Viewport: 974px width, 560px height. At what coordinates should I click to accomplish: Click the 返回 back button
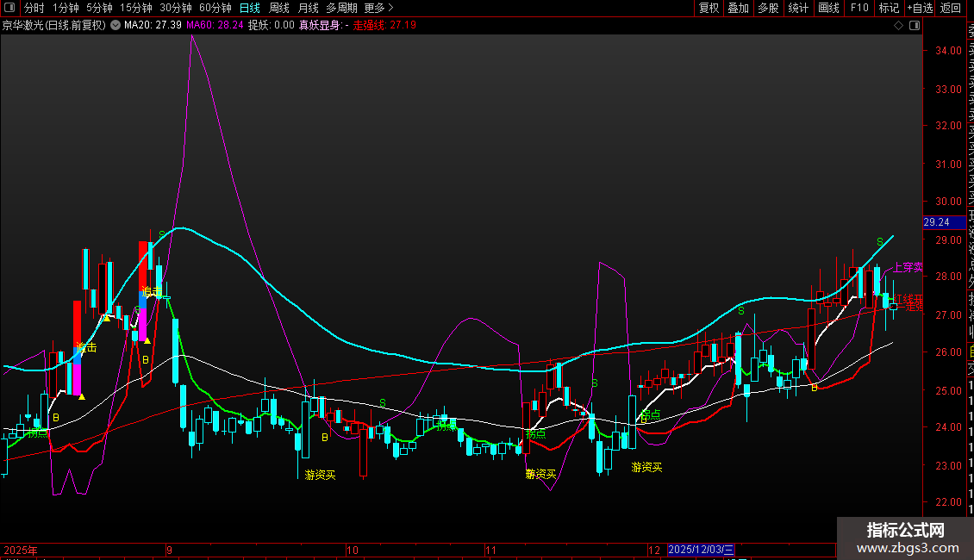951,8
